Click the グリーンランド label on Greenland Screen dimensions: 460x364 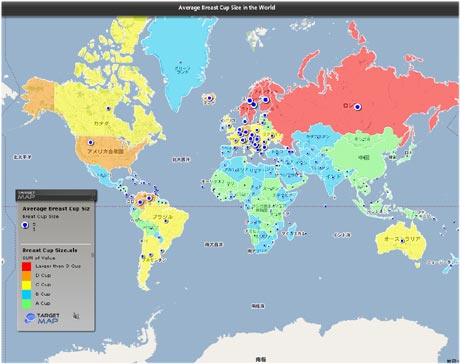click(182, 70)
